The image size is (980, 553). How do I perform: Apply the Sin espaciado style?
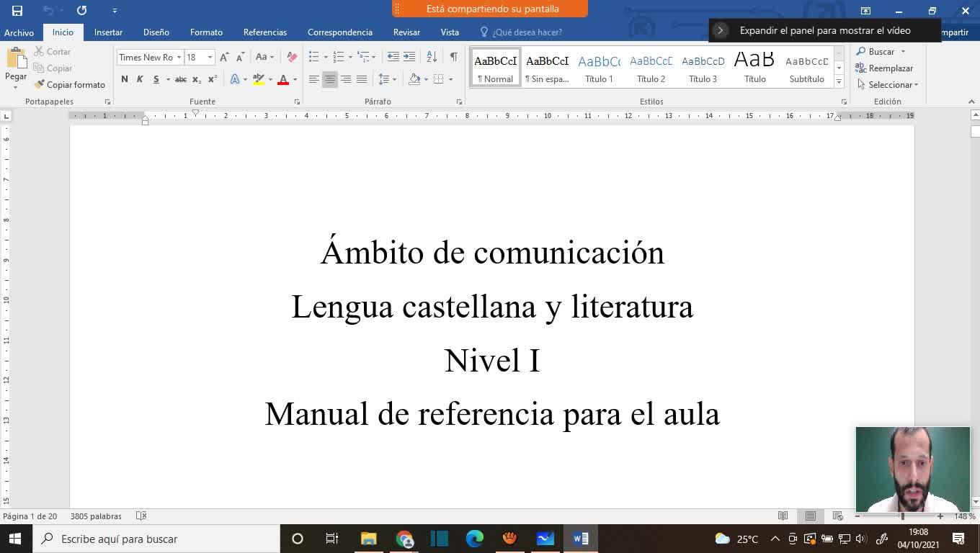[x=547, y=67]
